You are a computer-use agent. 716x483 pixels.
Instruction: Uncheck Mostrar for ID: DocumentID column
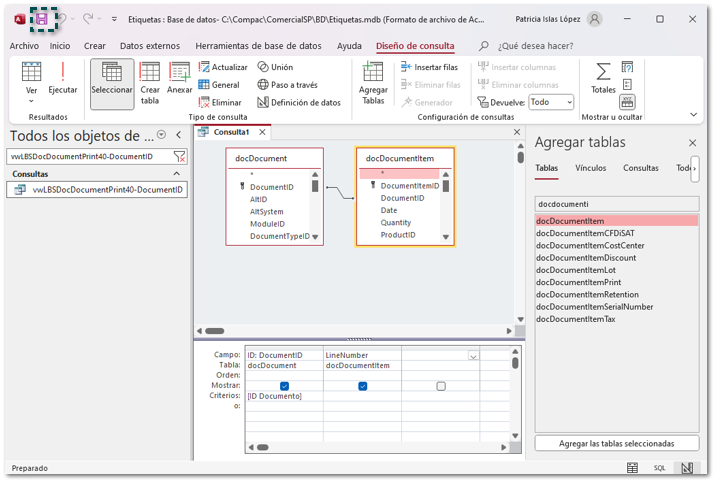(x=285, y=386)
